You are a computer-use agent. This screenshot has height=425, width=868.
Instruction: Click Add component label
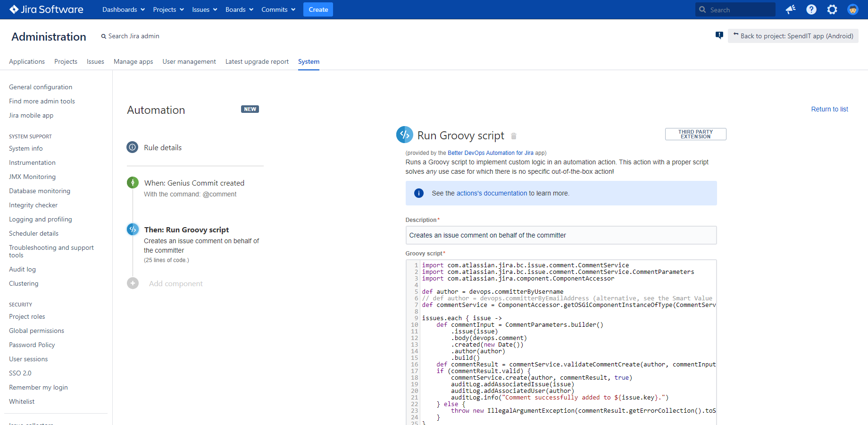click(176, 283)
